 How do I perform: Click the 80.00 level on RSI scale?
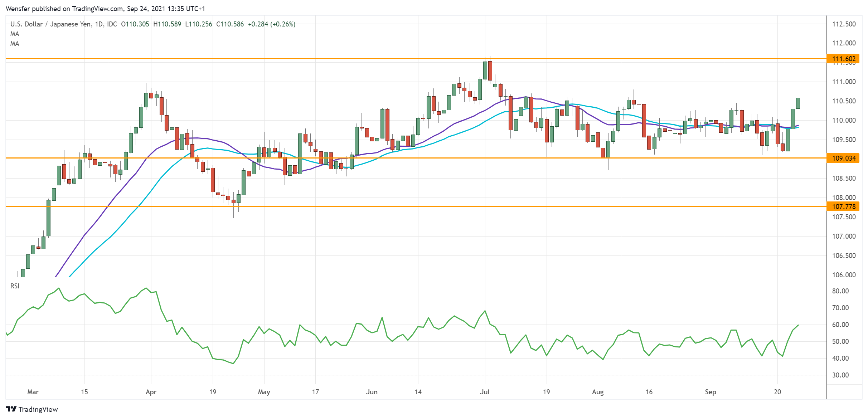tap(840, 291)
